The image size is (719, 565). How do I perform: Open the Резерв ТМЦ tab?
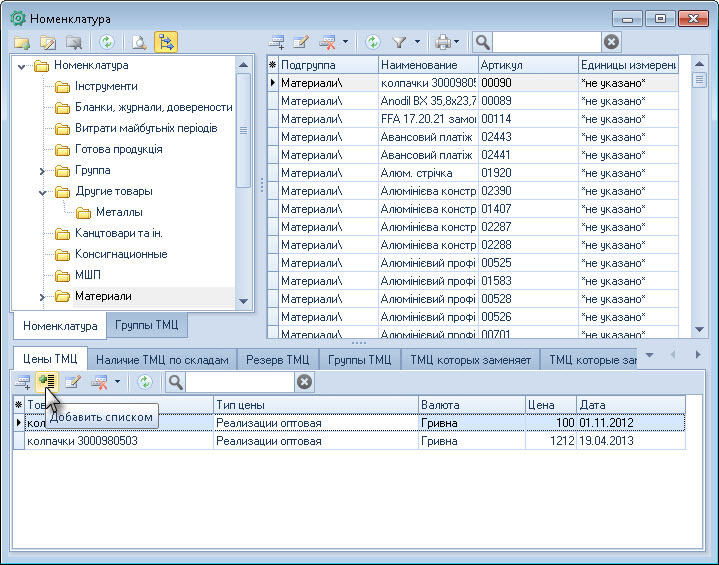[277, 360]
